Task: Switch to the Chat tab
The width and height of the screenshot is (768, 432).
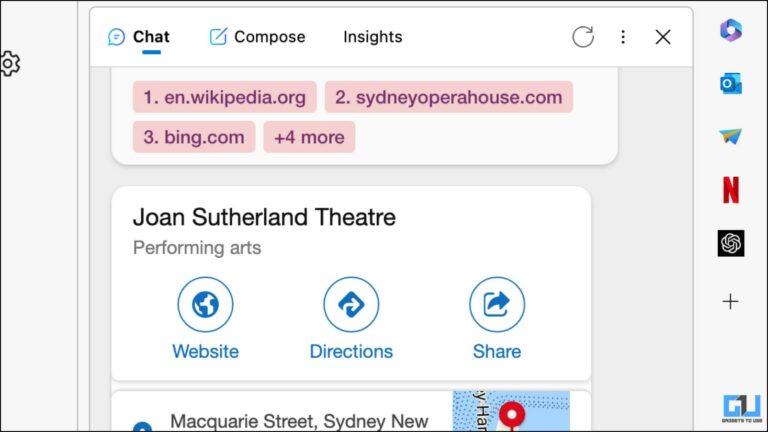Action: (x=139, y=37)
